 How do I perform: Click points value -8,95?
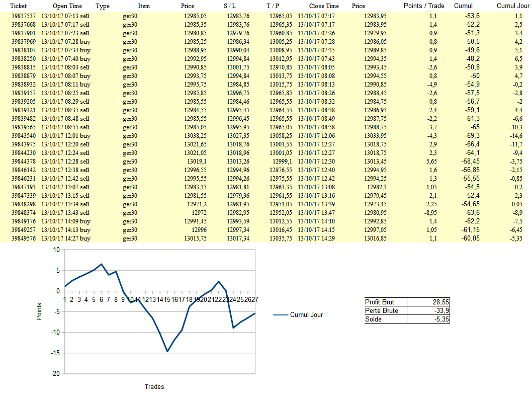430,212
